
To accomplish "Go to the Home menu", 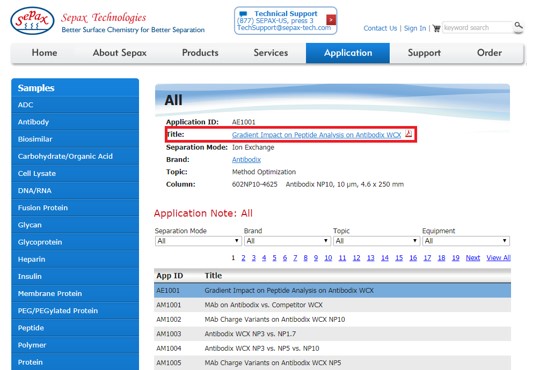I will click(45, 53).
